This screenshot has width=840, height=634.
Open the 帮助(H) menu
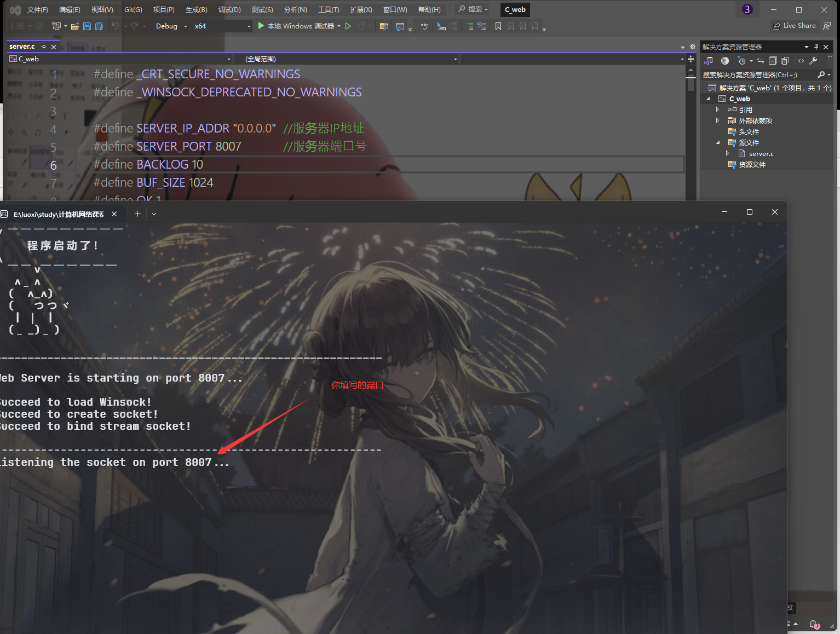(429, 9)
